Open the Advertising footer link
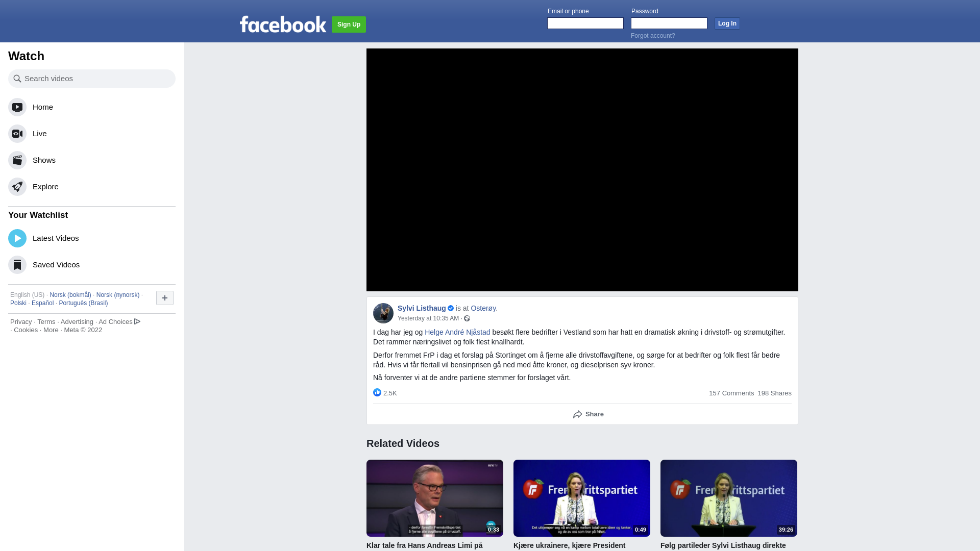Image resolution: width=980 pixels, height=551 pixels. click(77, 322)
